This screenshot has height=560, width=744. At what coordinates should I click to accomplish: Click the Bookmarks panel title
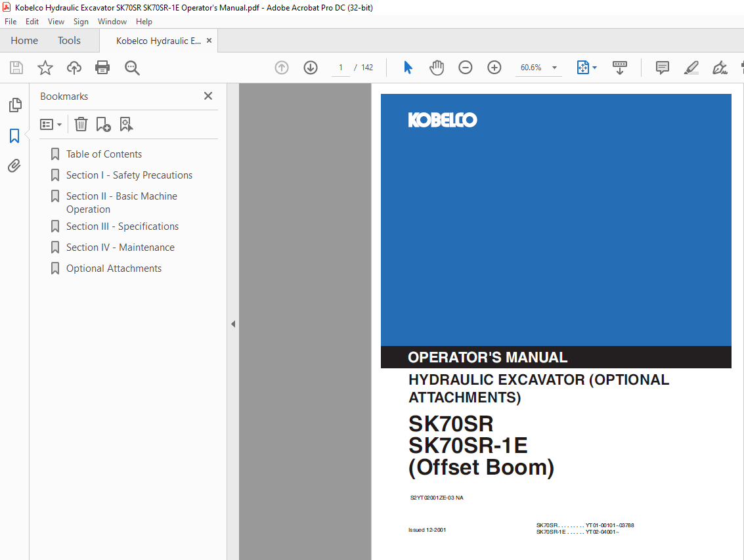click(64, 97)
